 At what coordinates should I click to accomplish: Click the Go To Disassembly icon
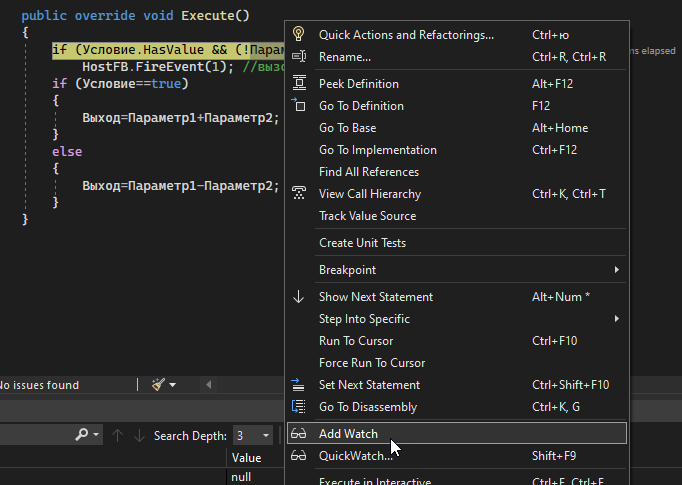tap(298, 407)
